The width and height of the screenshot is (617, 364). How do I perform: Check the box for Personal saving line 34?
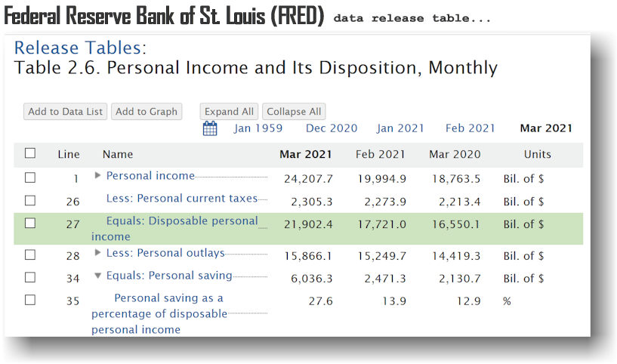click(x=30, y=277)
